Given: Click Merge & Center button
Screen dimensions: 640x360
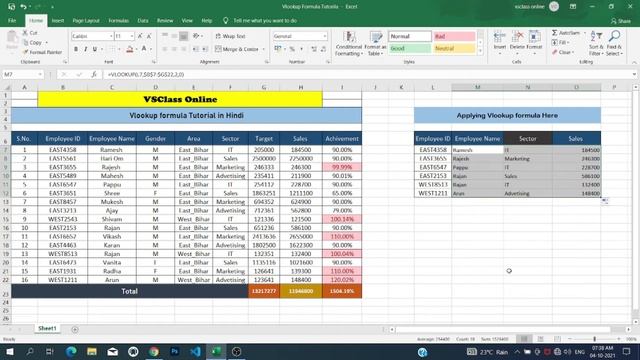Looking at the screenshot, I should (237, 49).
